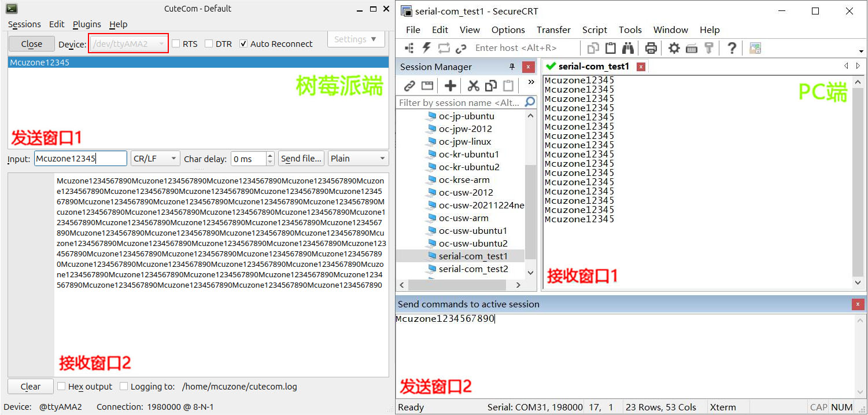868x415 pixels.
Task: Open Help with the question mark icon
Action: [x=732, y=48]
